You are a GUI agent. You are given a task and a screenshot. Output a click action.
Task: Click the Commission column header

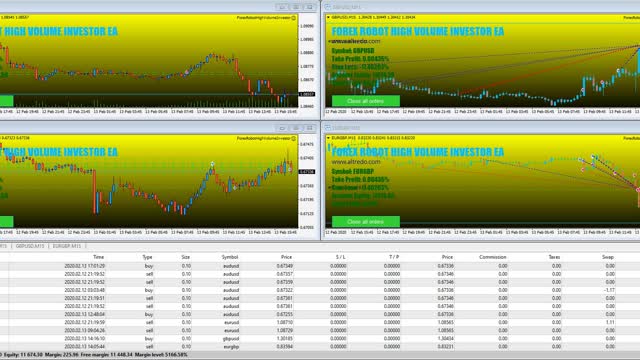493,257
